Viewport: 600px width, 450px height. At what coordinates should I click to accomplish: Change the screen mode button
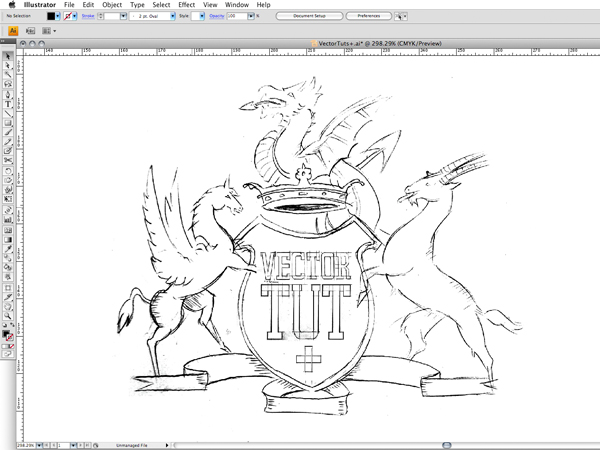tap(8, 354)
